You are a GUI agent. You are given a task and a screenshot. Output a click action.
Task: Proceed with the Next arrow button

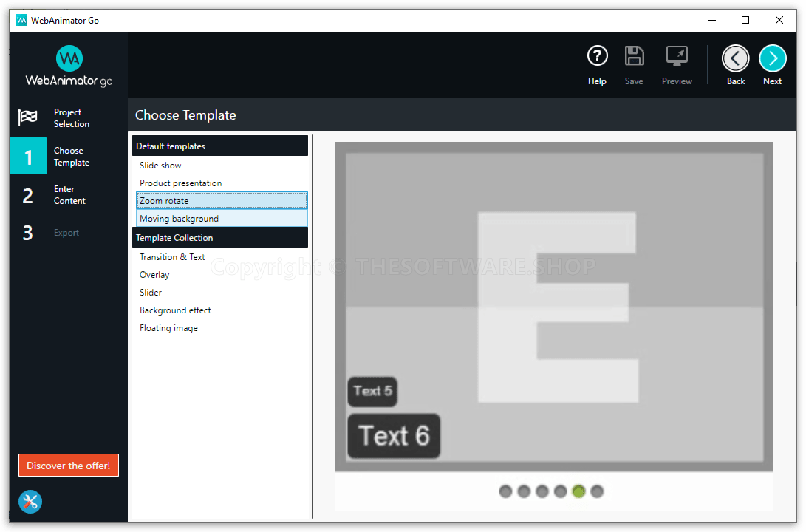[x=772, y=58]
